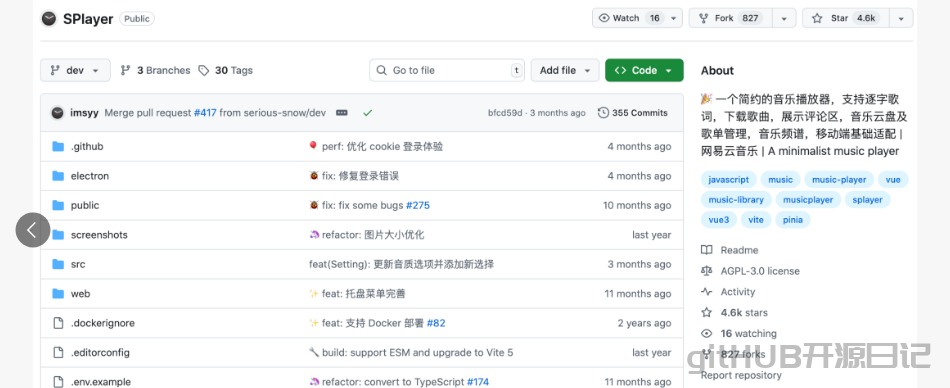The height and width of the screenshot is (388, 950).
Task: Open the public folder
Action: (x=85, y=205)
